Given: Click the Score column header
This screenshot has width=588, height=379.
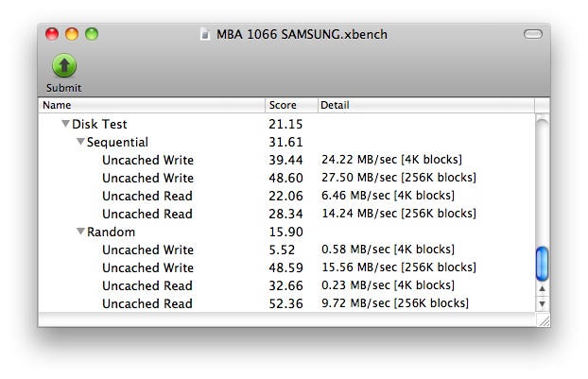Looking at the screenshot, I should tap(291, 105).
